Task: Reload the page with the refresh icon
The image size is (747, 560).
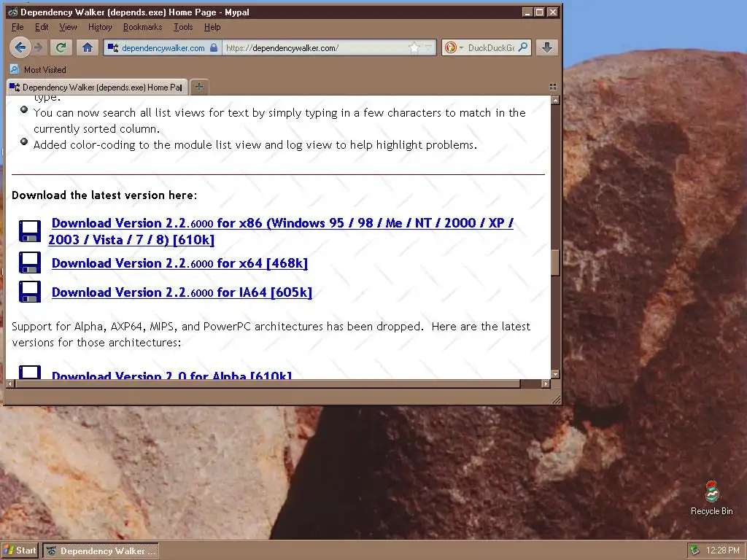Action: pos(61,47)
